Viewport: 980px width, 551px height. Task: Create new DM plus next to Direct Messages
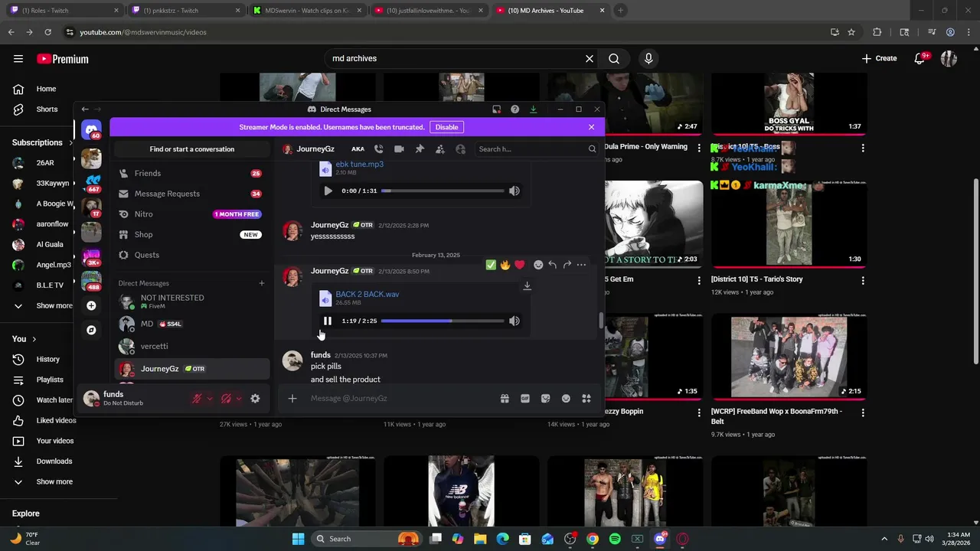(x=261, y=283)
